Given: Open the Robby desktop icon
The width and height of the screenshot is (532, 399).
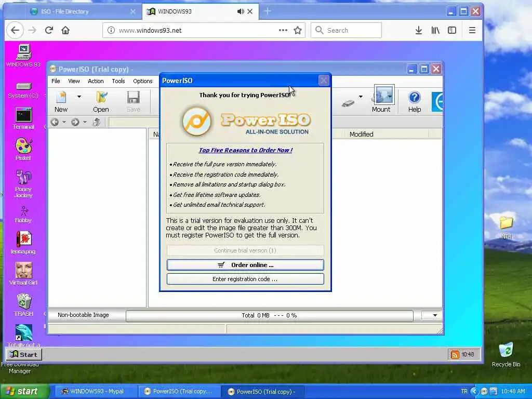Looking at the screenshot, I should pos(23,214).
